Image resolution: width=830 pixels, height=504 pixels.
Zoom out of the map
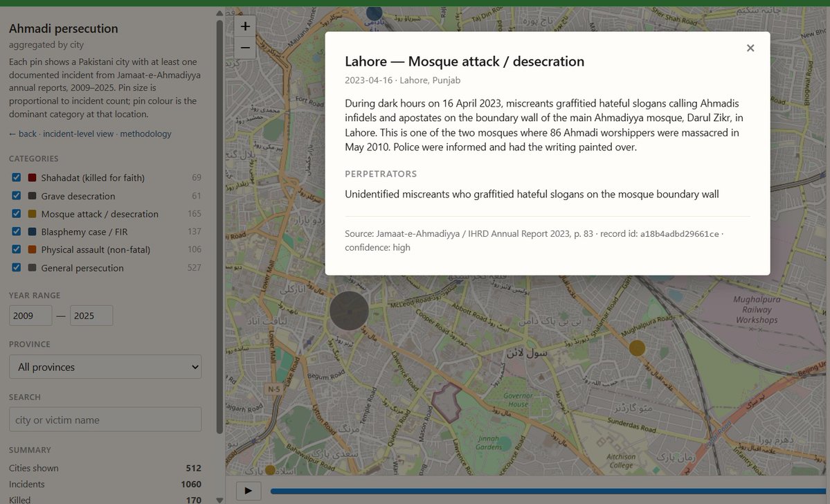245,48
